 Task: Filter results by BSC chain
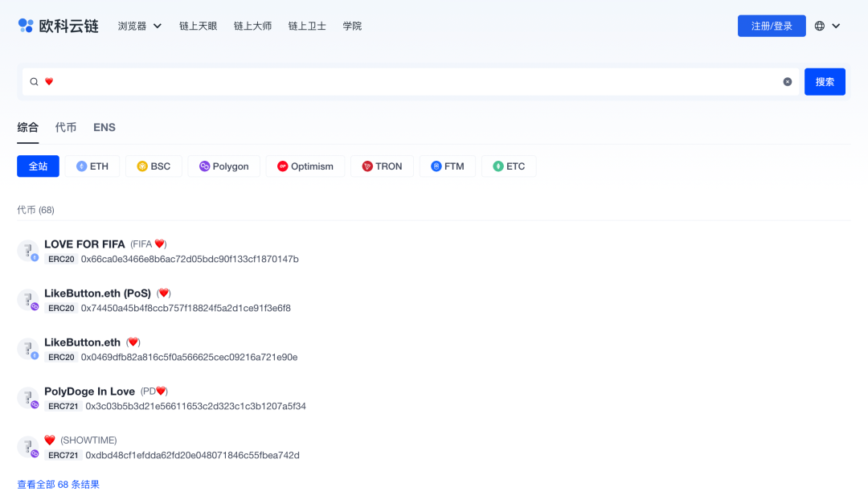coord(154,166)
